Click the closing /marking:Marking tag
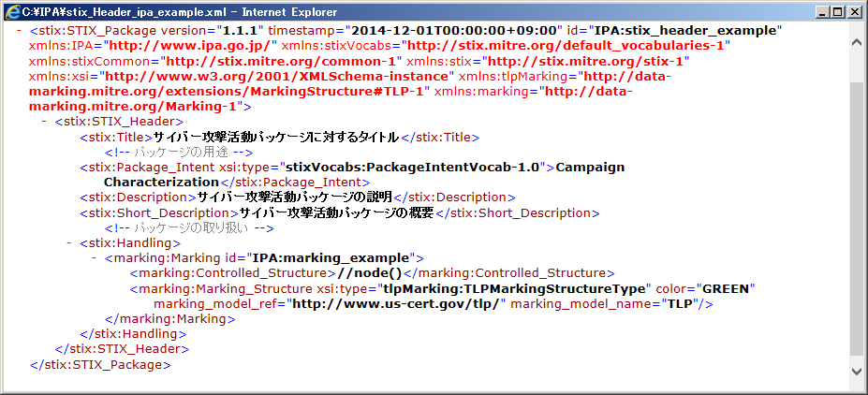This screenshot has height=395, width=868. (x=169, y=318)
